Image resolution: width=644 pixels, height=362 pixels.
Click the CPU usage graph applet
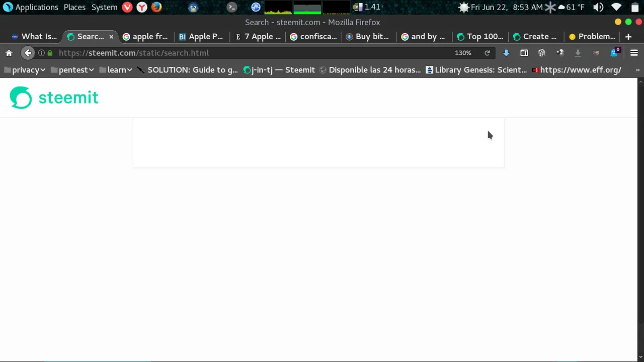[278, 7]
